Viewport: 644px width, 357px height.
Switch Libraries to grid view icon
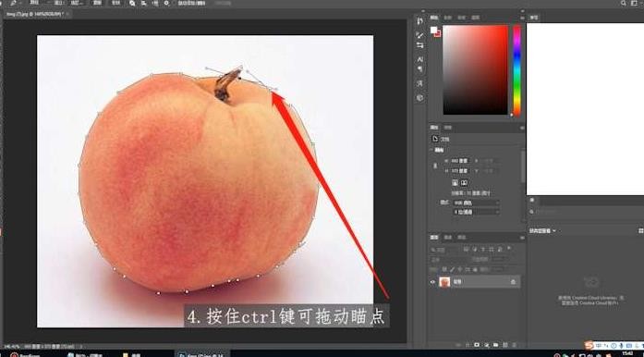pos(640,230)
